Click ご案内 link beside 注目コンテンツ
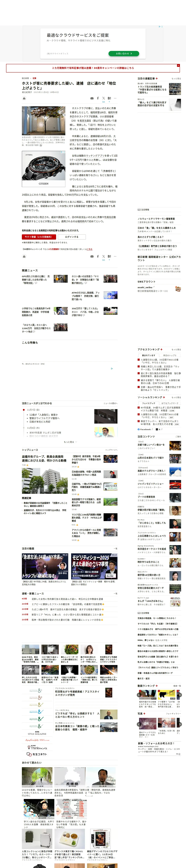The width and height of the screenshot is (186, 868). 178,437
